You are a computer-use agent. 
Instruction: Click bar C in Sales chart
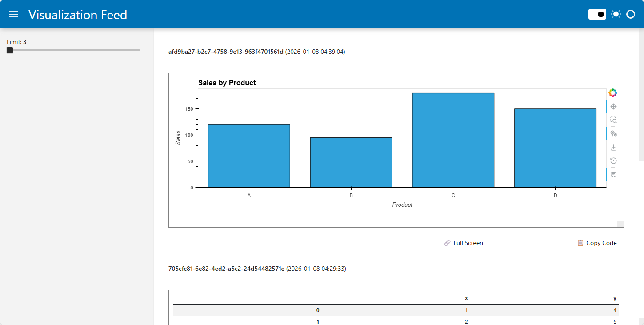pos(453,140)
